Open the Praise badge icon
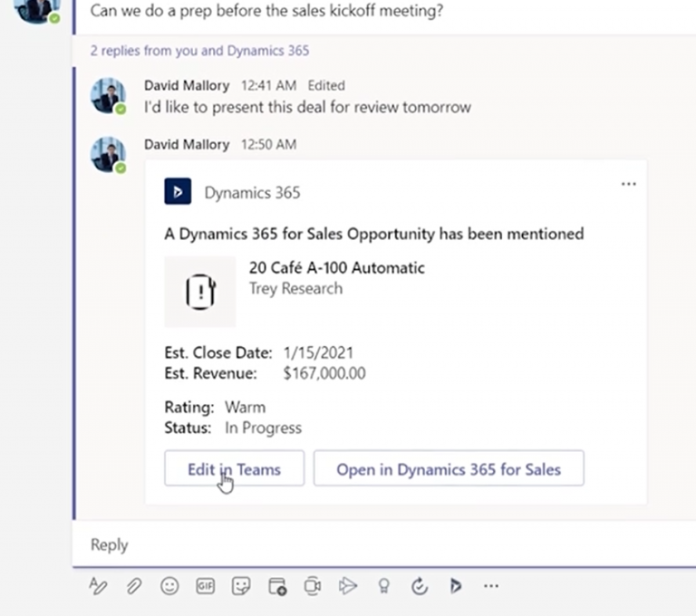Screen dimensions: 696x616 point(384,586)
